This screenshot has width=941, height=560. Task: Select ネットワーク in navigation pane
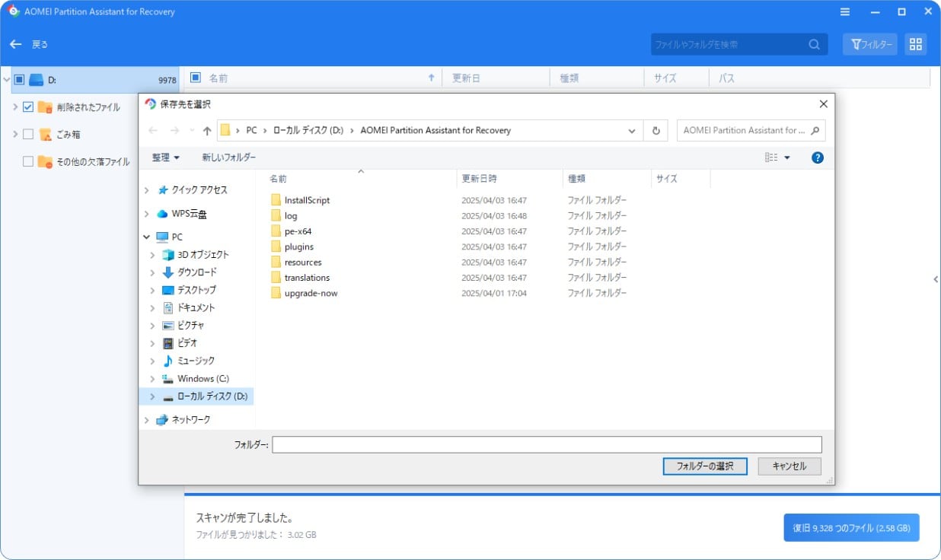(191, 420)
